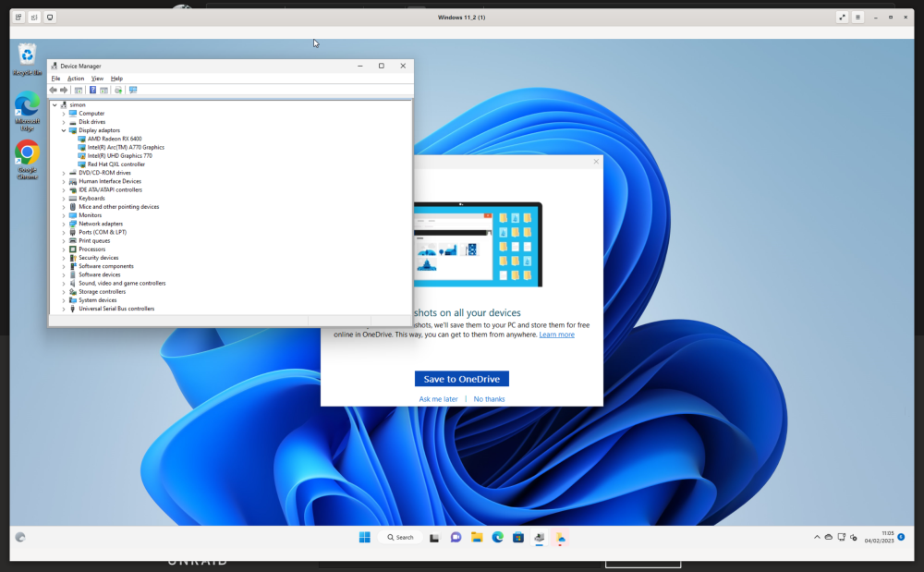The image size is (924, 572).
Task: Open the clock and date in the taskbar
Action: (880, 537)
